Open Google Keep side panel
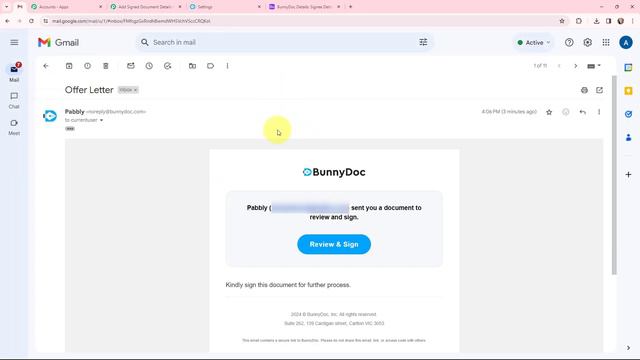 point(629,91)
